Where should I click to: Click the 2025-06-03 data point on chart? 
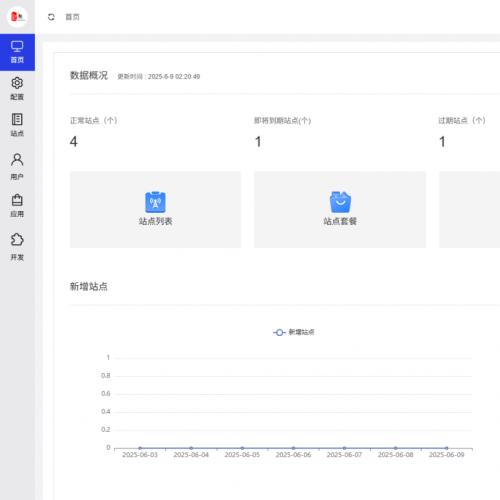[x=140, y=448]
